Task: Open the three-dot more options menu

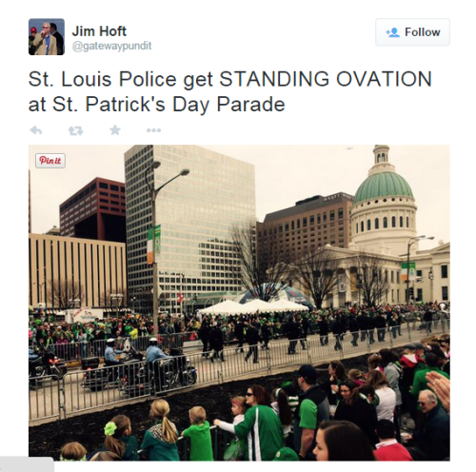Action: pyautogui.click(x=154, y=130)
